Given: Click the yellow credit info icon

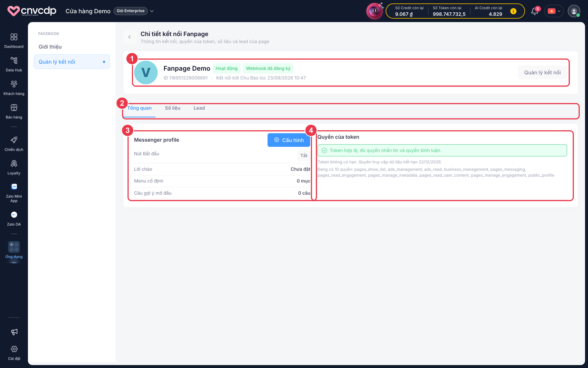Looking at the screenshot, I should coord(513,11).
